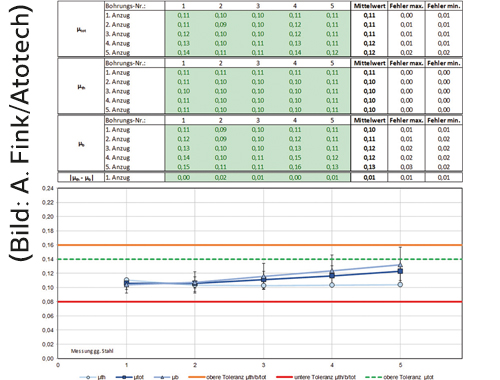This screenshot has height=380, width=500.
Task: Click "3. Anzug" row label in middle μth table
Action: 118,91
